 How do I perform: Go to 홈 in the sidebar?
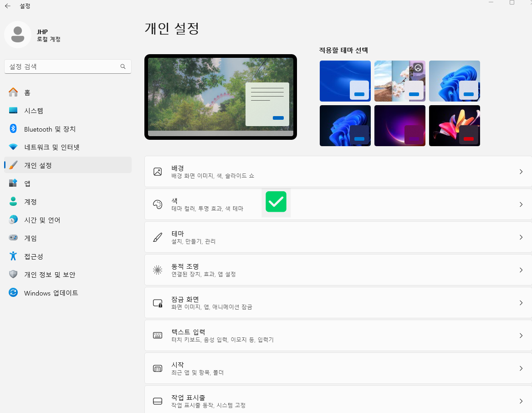point(68,92)
